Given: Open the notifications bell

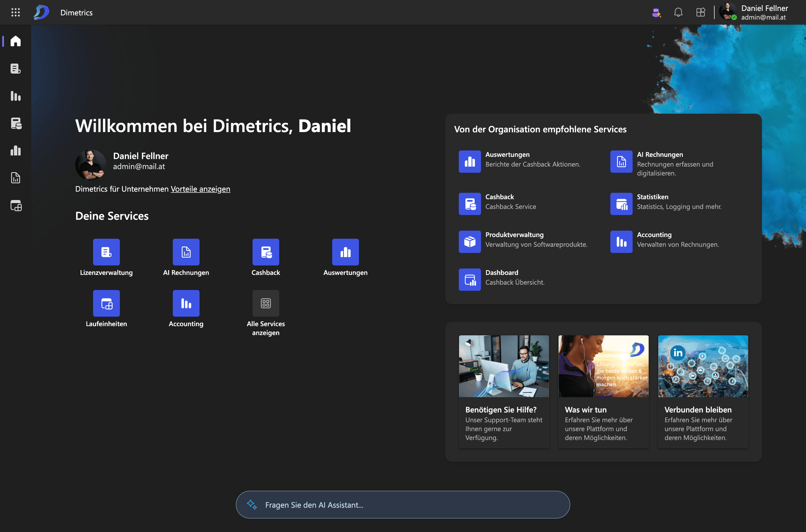Looking at the screenshot, I should [678, 12].
